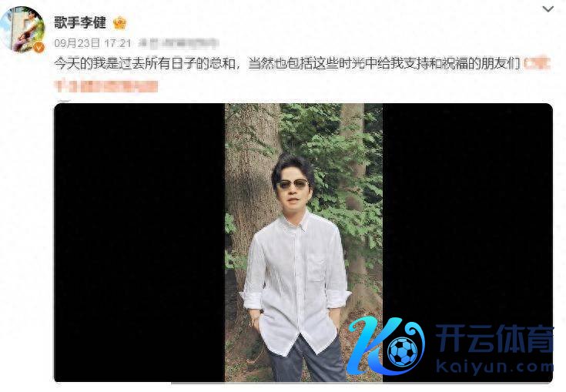This screenshot has height=392, width=566.
Task: Open the 歌手李健 username profile link
Action: pos(80,23)
